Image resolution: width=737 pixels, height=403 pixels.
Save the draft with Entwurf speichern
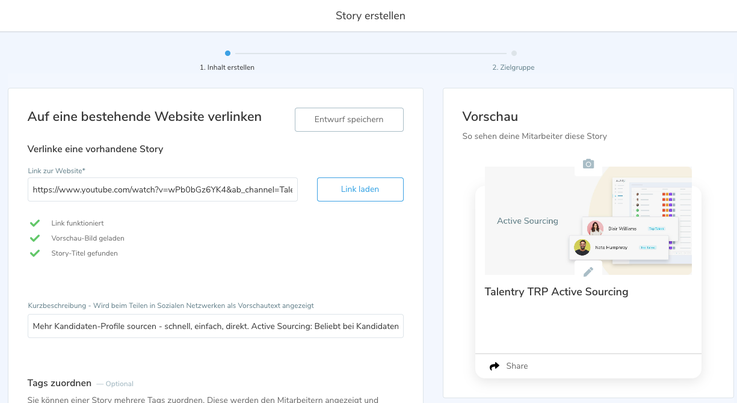(x=349, y=120)
